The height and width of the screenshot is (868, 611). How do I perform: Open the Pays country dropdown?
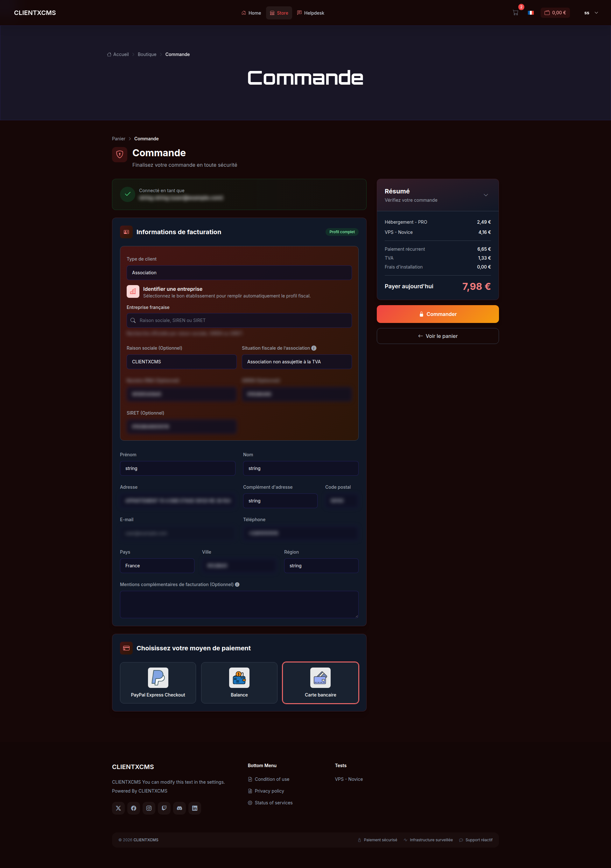click(x=157, y=565)
